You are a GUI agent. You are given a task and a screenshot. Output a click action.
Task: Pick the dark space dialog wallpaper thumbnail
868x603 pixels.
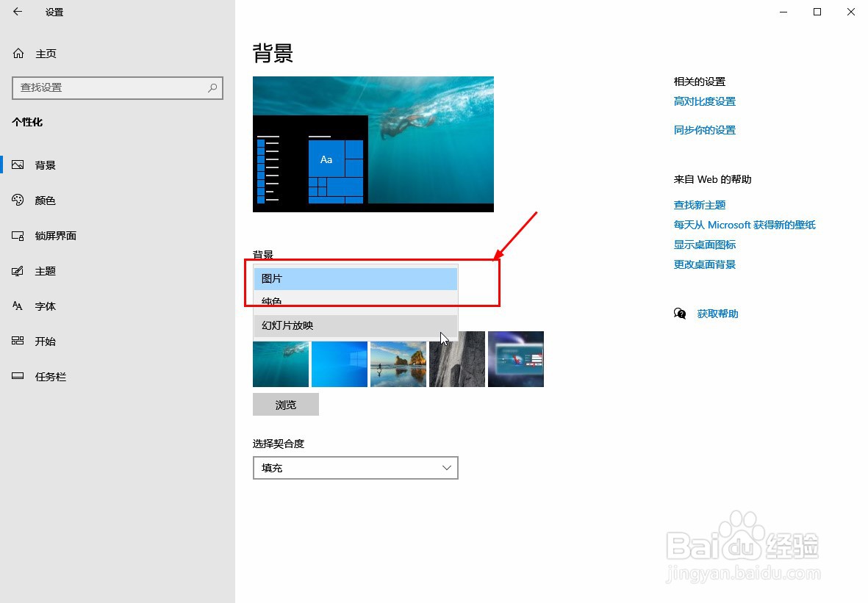[x=515, y=359]
